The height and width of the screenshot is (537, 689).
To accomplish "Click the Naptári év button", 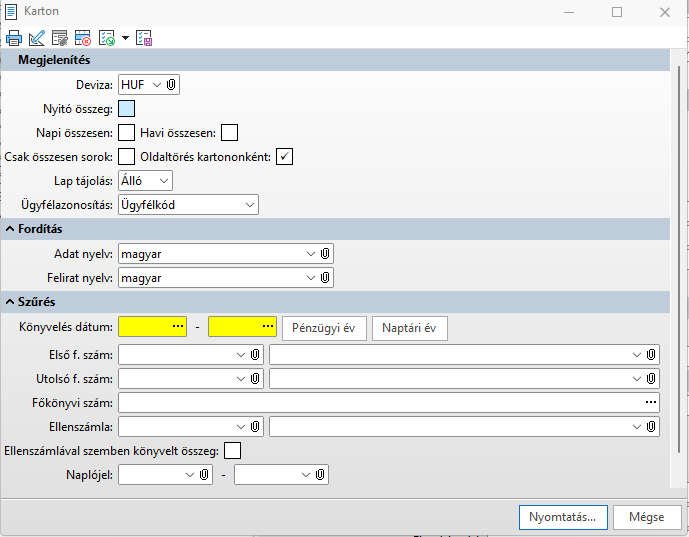I will [x=410, y=328].
